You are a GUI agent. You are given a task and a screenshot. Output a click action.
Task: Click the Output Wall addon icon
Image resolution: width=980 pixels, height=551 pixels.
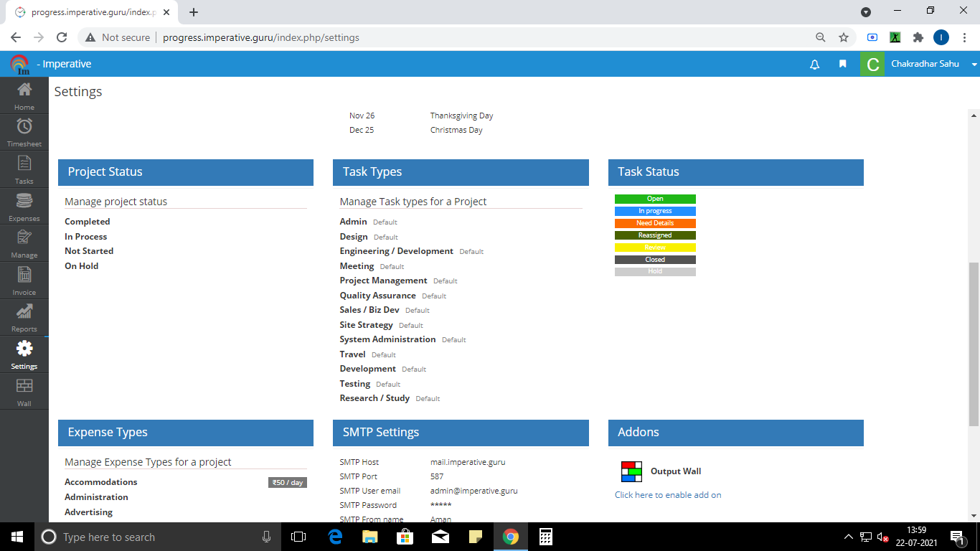tap(631, 471)
